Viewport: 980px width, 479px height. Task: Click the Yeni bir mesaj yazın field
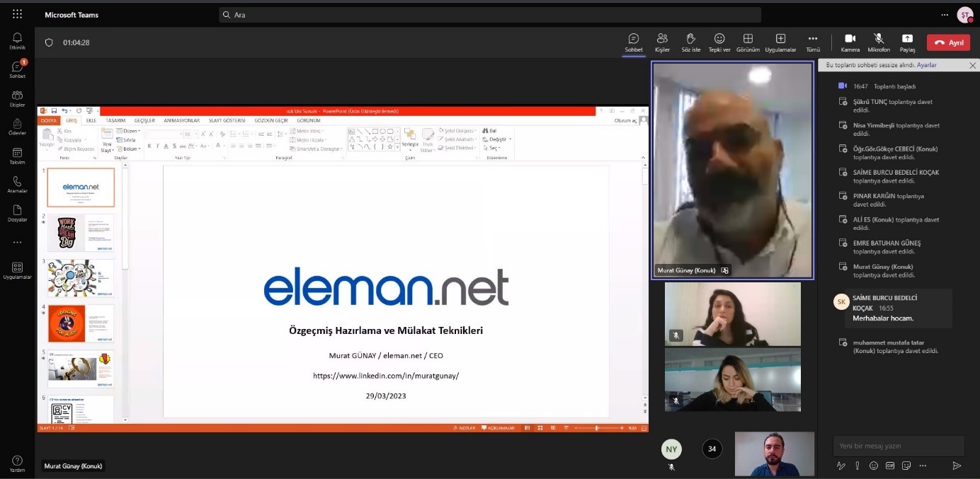point(899,446)
